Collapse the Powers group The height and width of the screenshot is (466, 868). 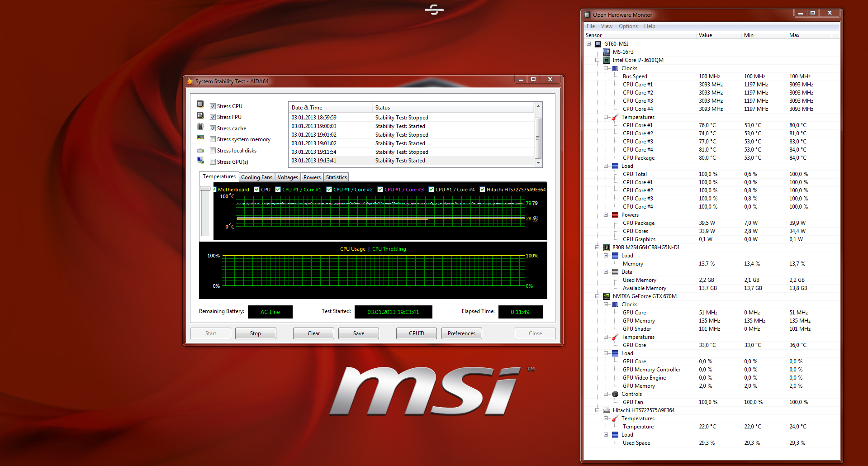click(606, 215)
